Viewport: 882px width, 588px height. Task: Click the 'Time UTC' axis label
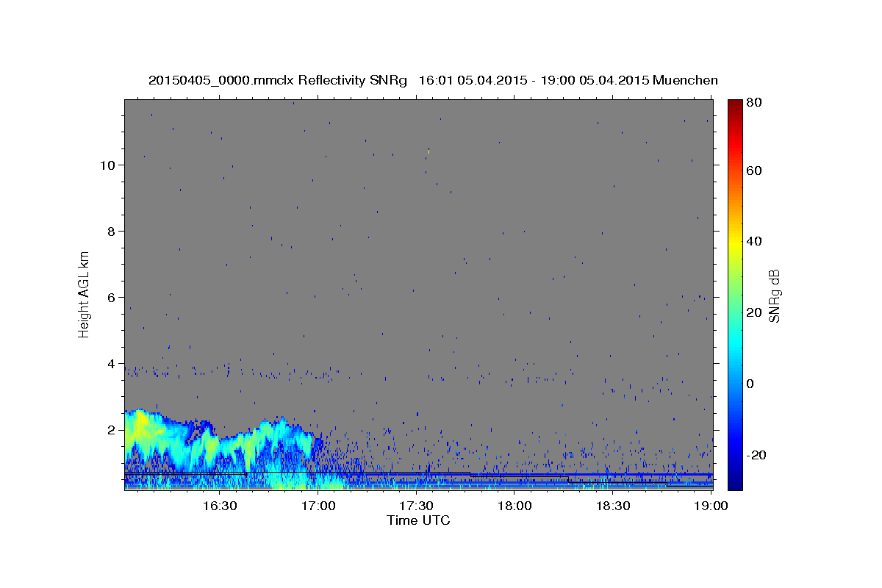(x=418, y=520)
